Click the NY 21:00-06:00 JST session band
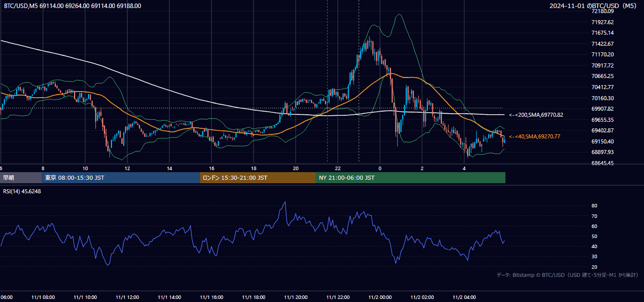This screenshot has width=644, height=302. pos(411,178)
